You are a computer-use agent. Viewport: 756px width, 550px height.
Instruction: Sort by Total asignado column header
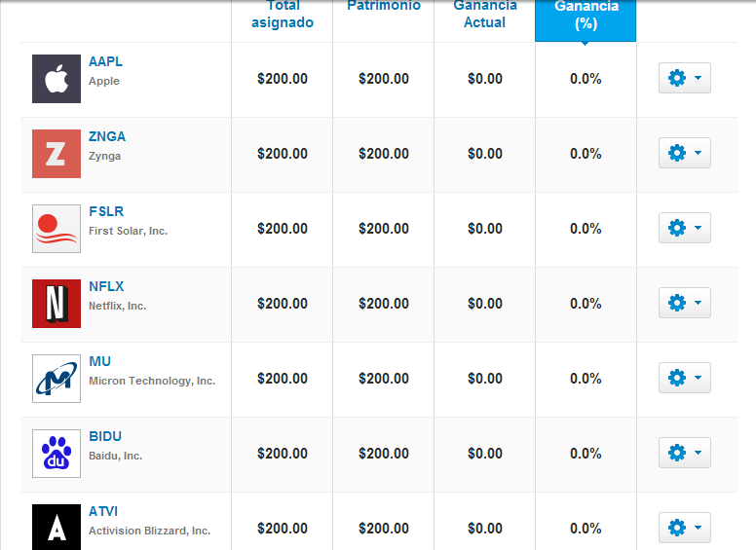coord(283,15)
